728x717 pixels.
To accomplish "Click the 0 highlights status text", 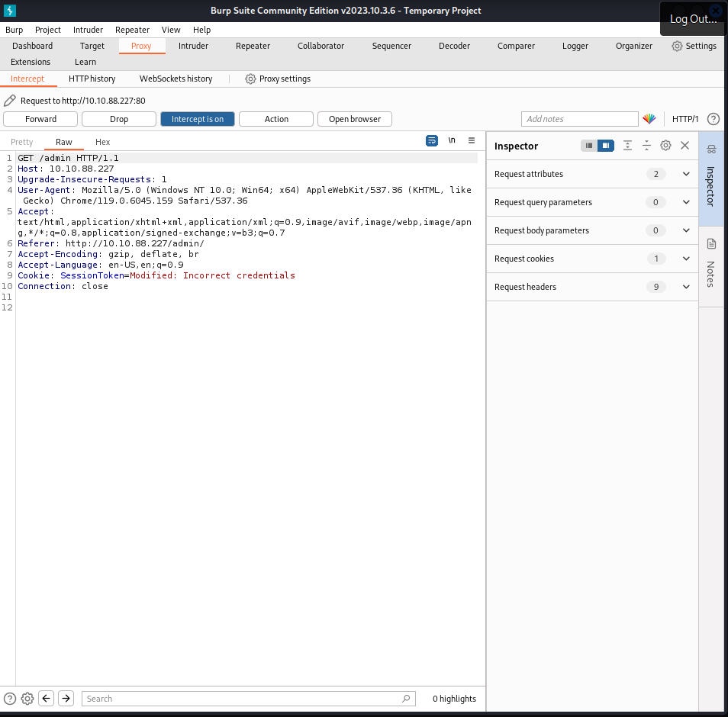I will (x=454, y=699).
